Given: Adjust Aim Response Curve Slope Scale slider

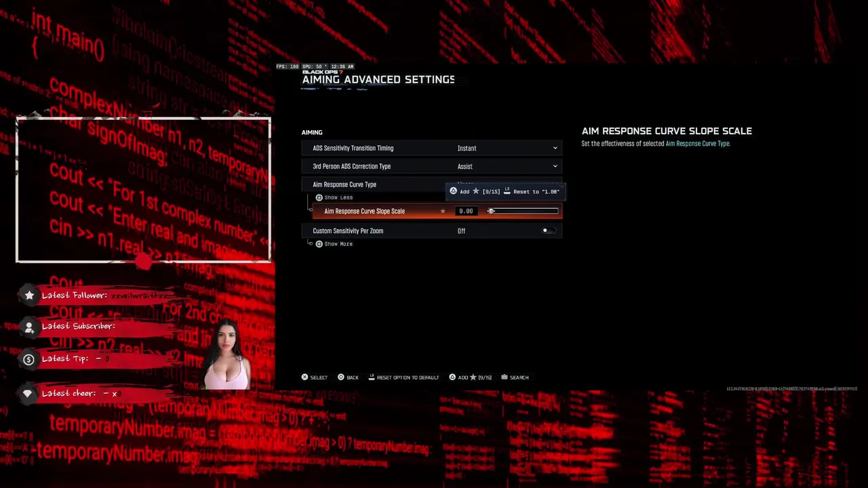Looking at the screenshot, I should 524,211.
